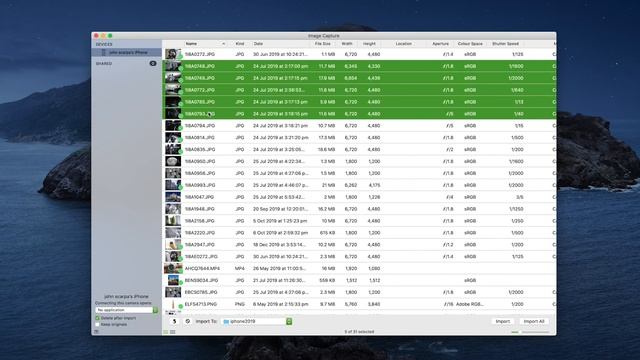The height and width of the screenshot is (360, 640).
Task: Select file name 1I8A0785.JPG
Action: (x=200, y=102)
